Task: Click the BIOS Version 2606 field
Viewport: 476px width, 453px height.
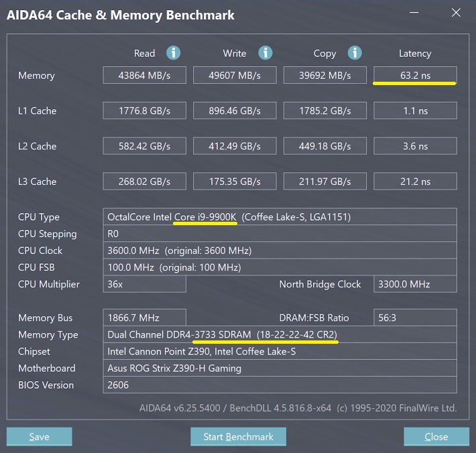Action: pyautogui.click(x=280, y=385)
